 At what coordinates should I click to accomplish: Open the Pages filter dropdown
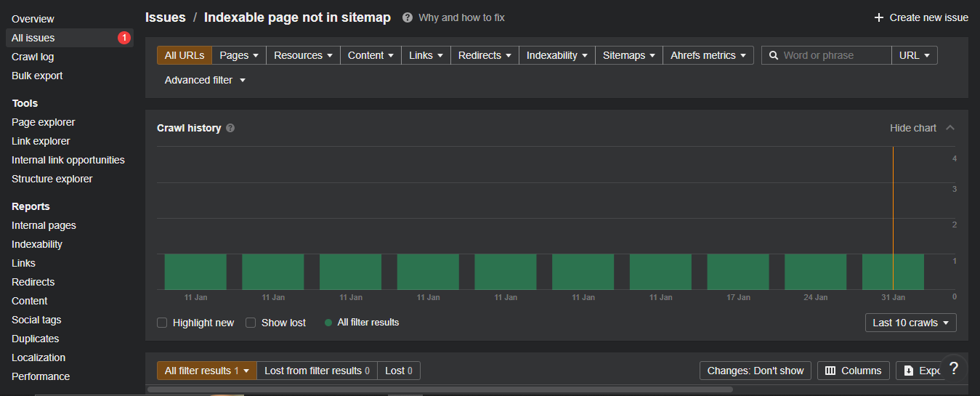click(x=239, y=55)
